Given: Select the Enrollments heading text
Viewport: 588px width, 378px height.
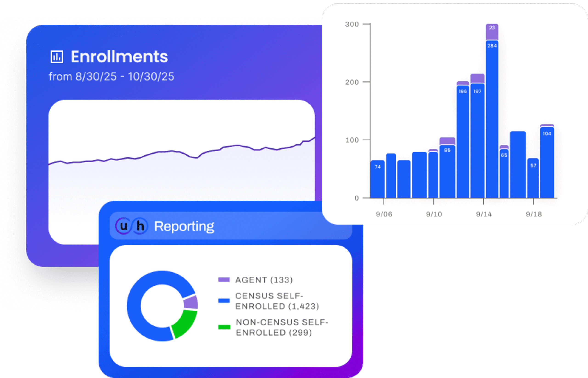Looking at the screenshot, I should [x=119, y=57].
